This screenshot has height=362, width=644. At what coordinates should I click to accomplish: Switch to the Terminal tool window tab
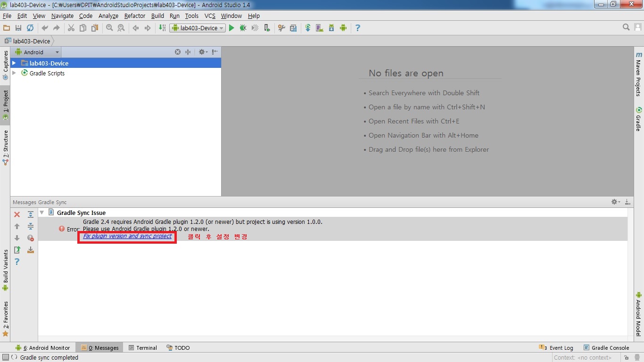(x=143, y=348)
